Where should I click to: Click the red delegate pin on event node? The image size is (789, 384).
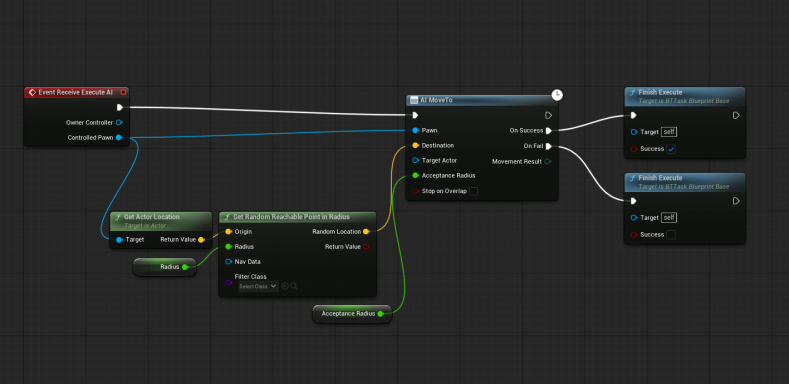tap(123, 93)
